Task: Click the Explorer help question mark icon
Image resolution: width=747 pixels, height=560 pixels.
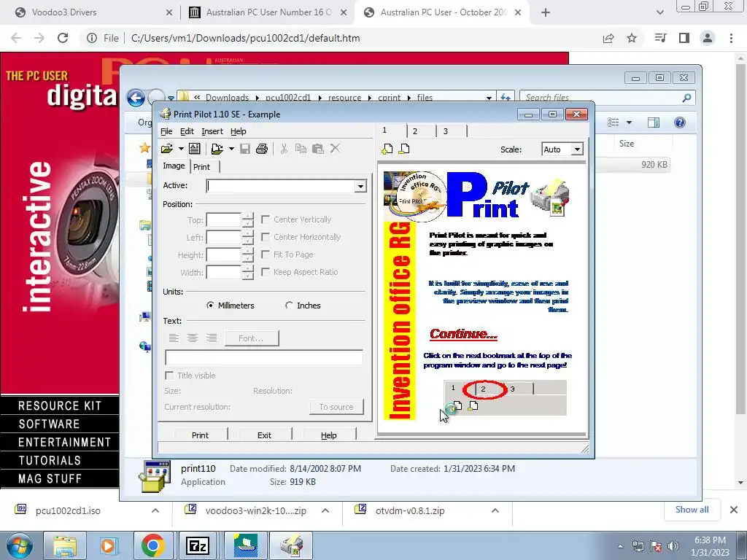Action: (680, 122)
